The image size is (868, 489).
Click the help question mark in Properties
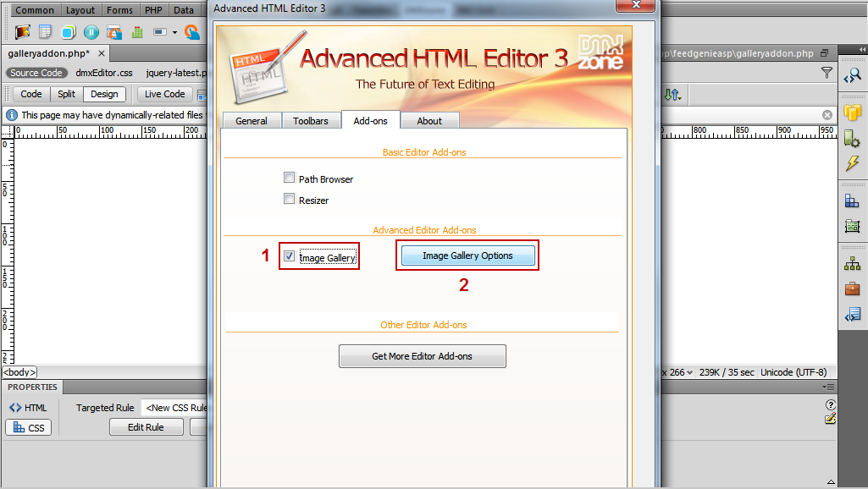[831, 405]
